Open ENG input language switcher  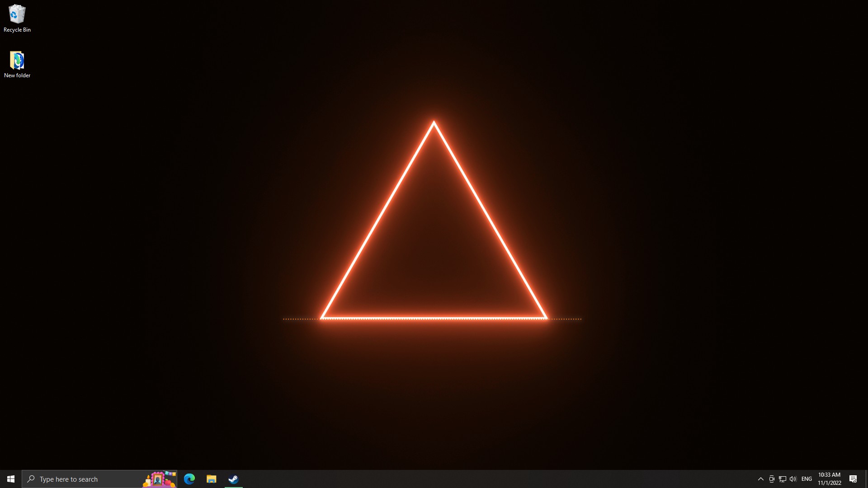[x=807, y=479]
